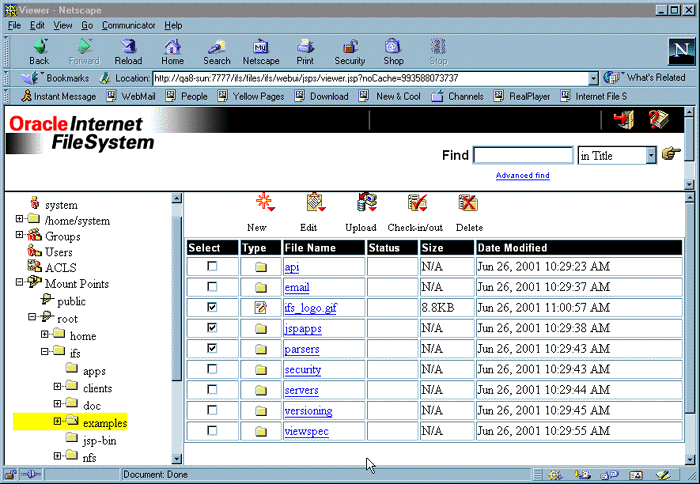Click the Advanced find link
The image size is (700, 484).
click(x=522, y=175)
